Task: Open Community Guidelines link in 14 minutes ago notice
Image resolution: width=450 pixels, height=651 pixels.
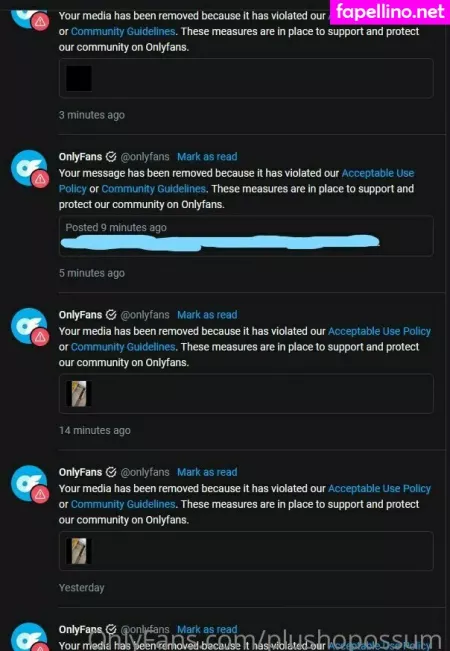Action: pos(123,347)
